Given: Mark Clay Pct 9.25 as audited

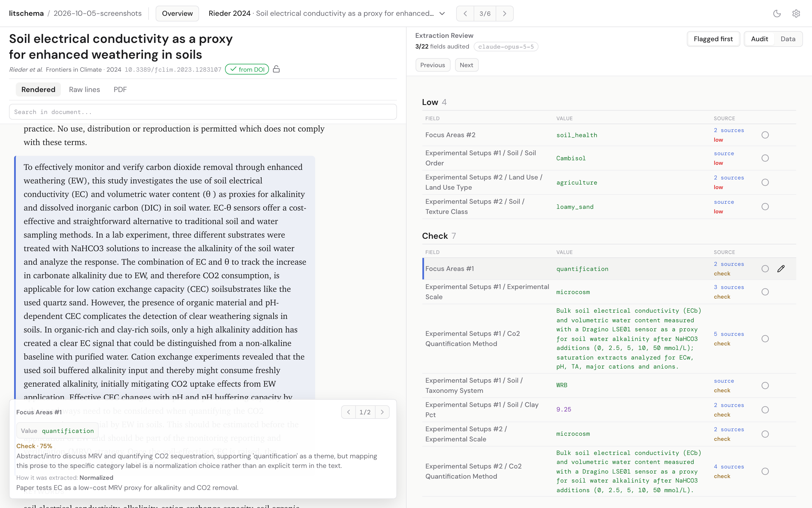Looking at the screenshot, I should click(765, 410).
